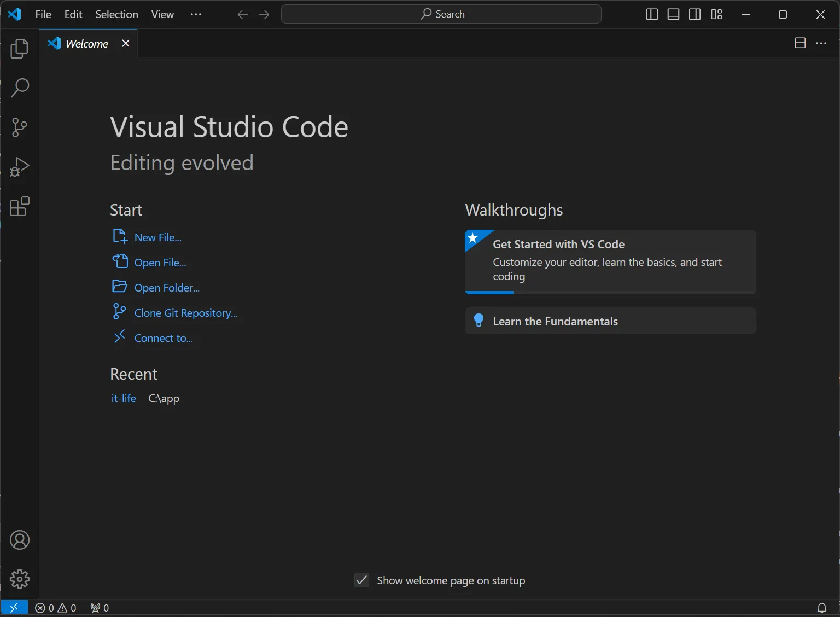Uncheck Show welcome page on startup
Image resolution: width=840 pixels, height=617 pixels.
[x=361, y=580]
